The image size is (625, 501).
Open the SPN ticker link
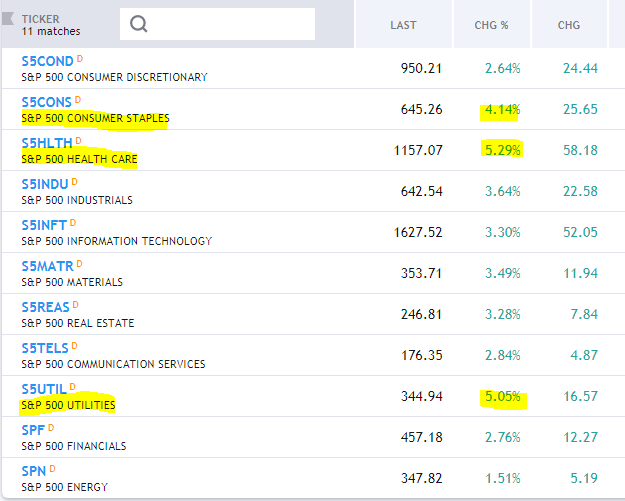point(34,472)
